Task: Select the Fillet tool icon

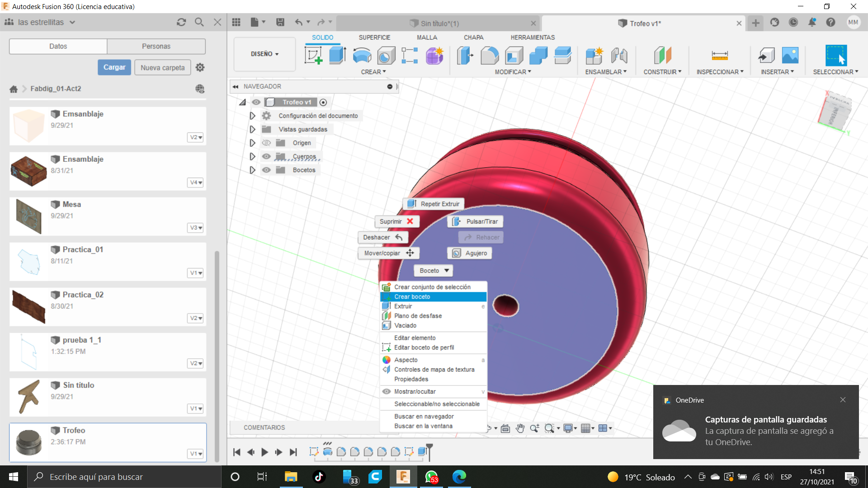Action: coord(489,56)
